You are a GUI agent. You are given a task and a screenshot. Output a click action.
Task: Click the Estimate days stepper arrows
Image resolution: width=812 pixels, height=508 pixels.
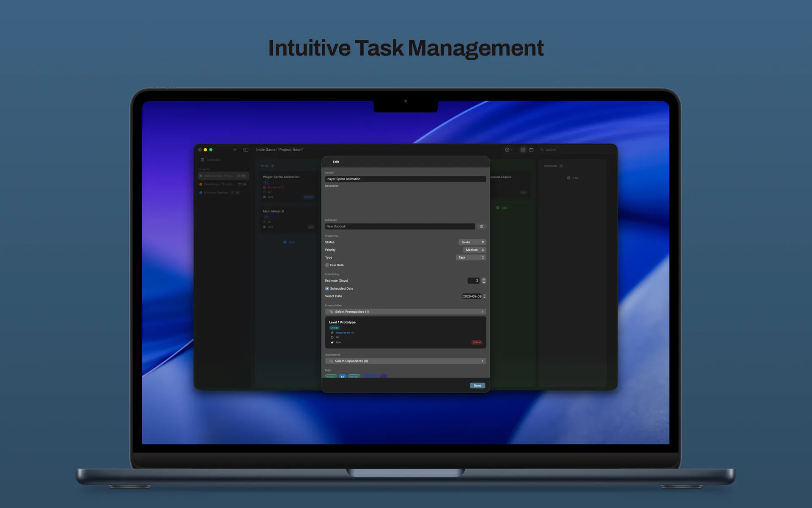pyautogui.click(x=484, y=281)
